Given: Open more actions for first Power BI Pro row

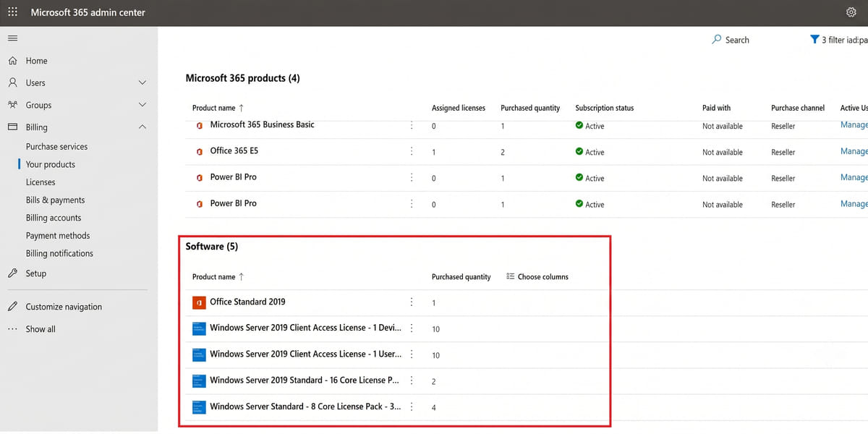Looking at the screenshot, I should click(412, 177).
